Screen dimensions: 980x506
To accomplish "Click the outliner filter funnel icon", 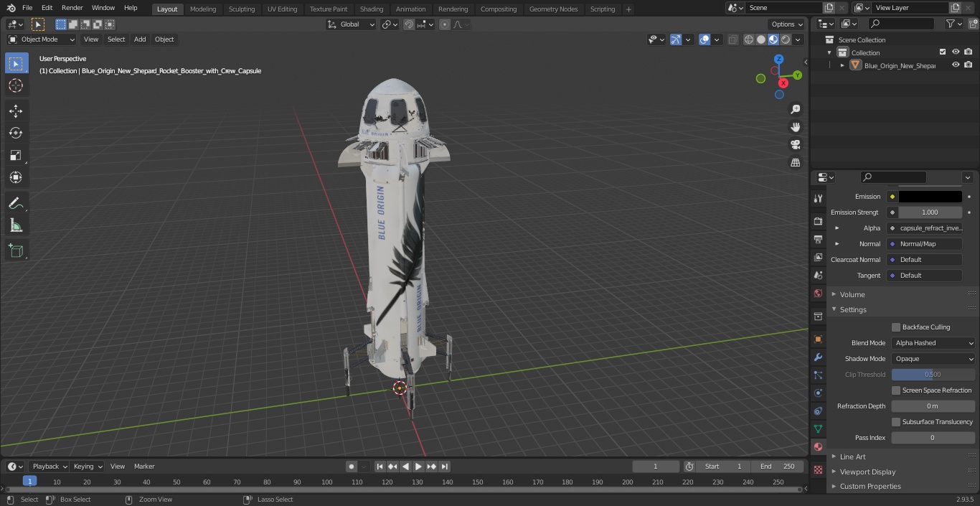I will click(951, 24).
